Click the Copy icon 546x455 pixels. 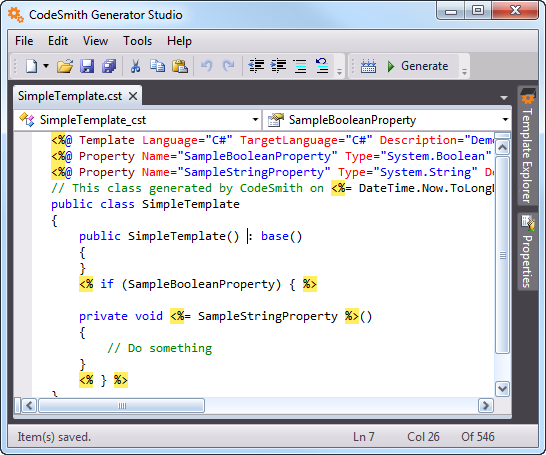[x=157, y=66]
